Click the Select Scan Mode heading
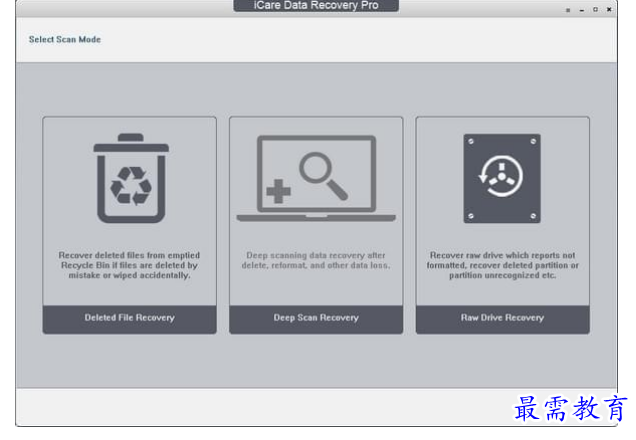The height and width of the screenshot is (440, 636). point(65,39)
